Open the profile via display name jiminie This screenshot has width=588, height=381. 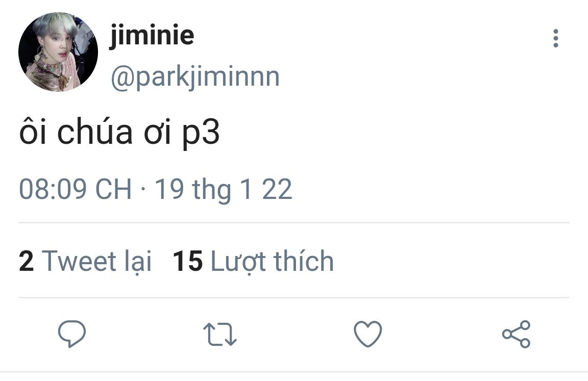tap(152, 36)
